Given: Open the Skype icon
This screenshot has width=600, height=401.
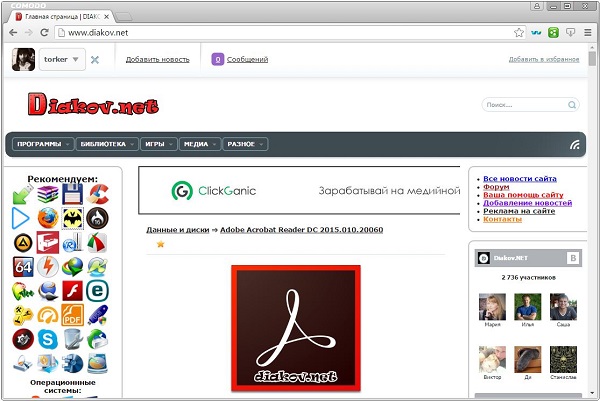Looking at the screenshot, I should 48,339.
